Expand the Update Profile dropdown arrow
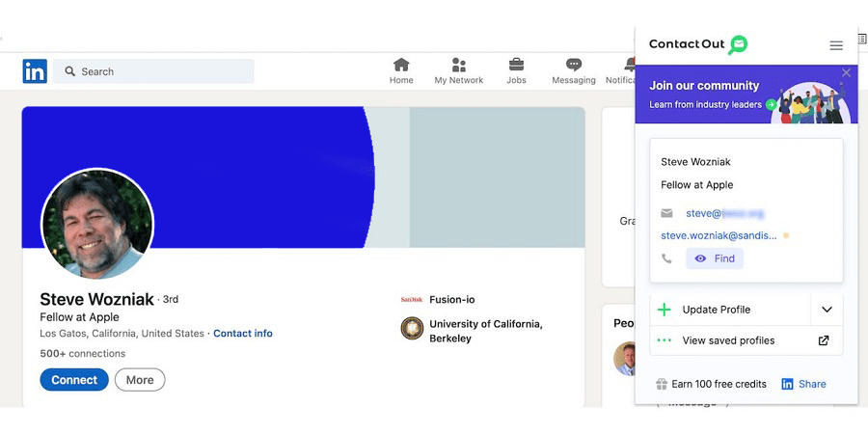 (827, 310)
